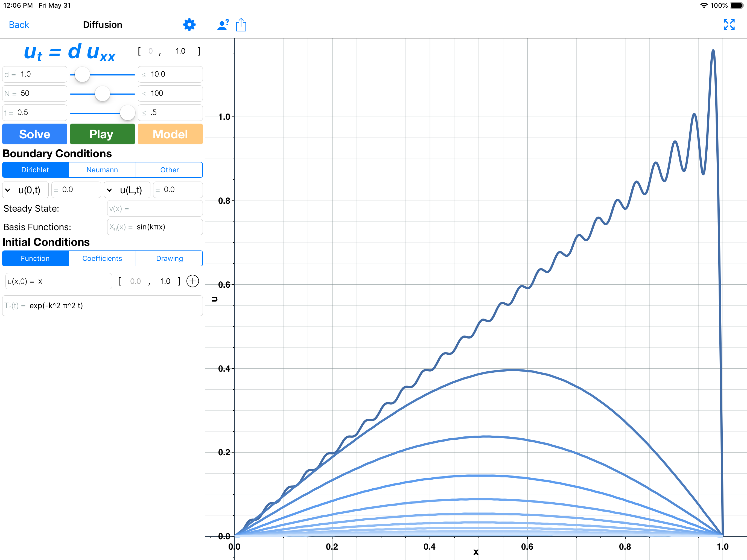Tap the battery status icon
Image resolution: width=747 pixels, height=560 pixels.
coord(736,5)
